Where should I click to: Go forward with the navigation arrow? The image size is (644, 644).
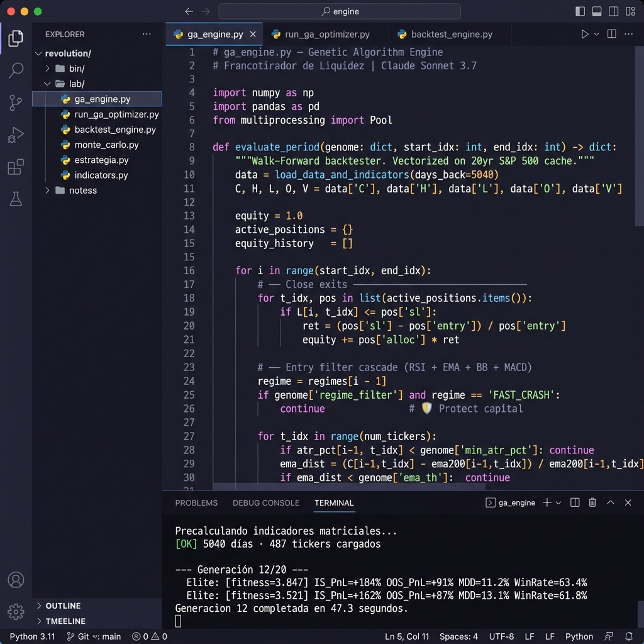[206, 11]
